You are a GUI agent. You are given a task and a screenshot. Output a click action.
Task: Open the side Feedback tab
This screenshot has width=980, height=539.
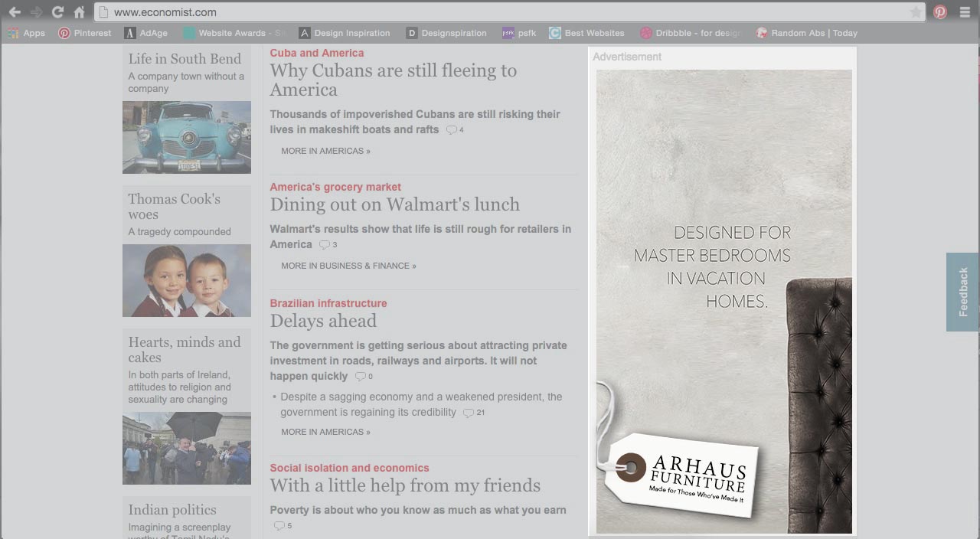pos(963,292)
